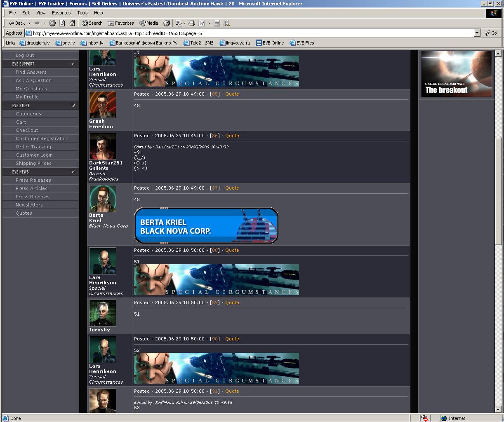Viewport: 504px width, 422px height.
Task: Open Ask A Question link
Action: (33, 80)
